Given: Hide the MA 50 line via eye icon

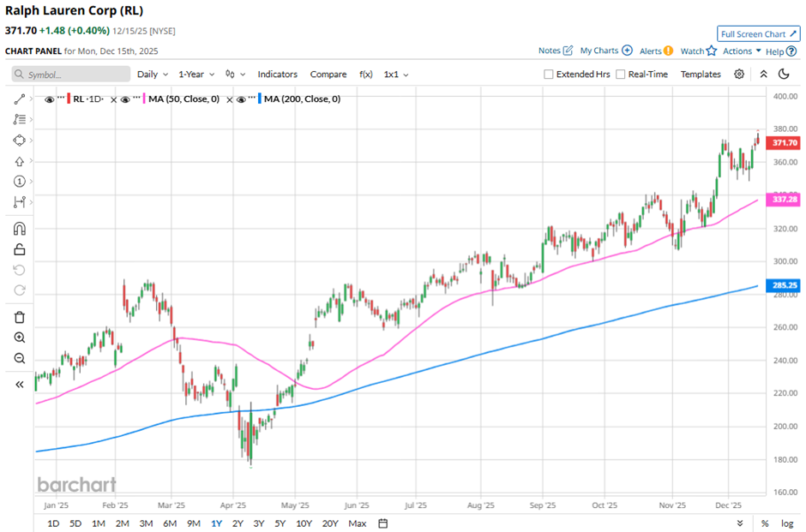Looking at the screenshot, I should coord(125,99).
